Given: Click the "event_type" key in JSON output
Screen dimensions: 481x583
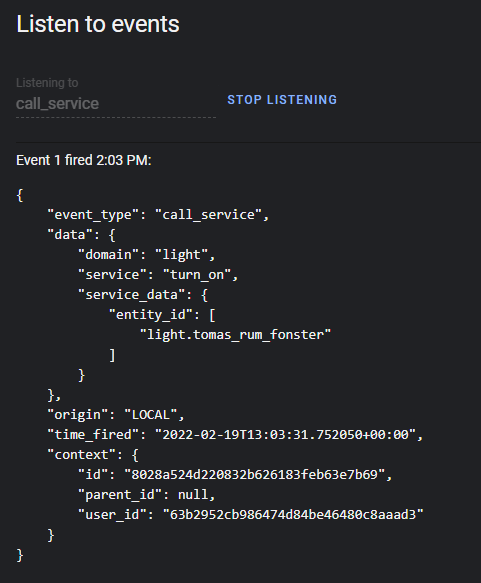Looking at the screenshot, I should pos(93,215).
